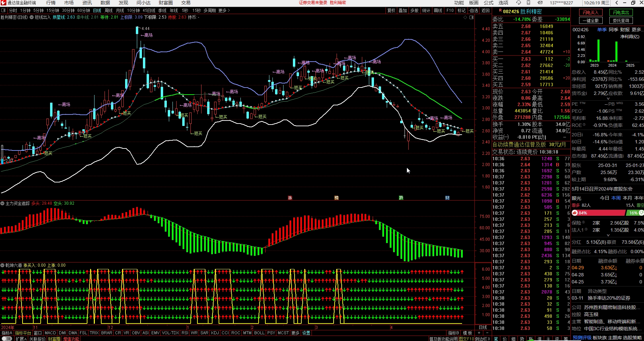The width and height of the screenshot is (644, 341).
Task: Toggle the switch at bottom-left status bar
Action: [7, 339]
